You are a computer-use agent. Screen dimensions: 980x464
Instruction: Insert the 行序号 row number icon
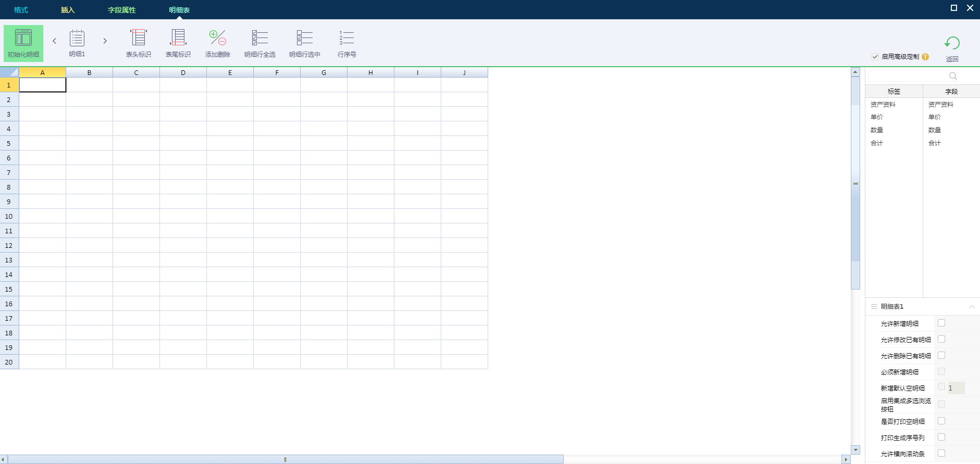click(x=346, y=39)
